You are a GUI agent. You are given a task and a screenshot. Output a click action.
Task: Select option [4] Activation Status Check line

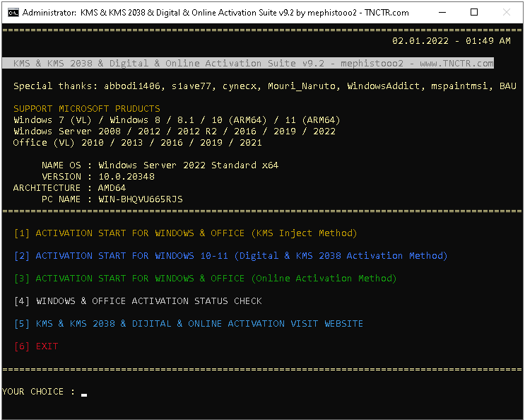[138, 301]
